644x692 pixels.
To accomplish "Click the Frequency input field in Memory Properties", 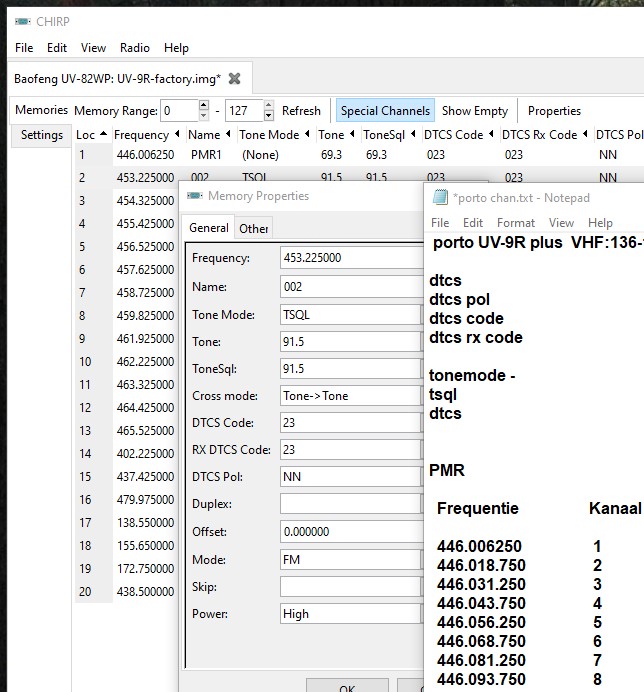I will click(352, 258).
